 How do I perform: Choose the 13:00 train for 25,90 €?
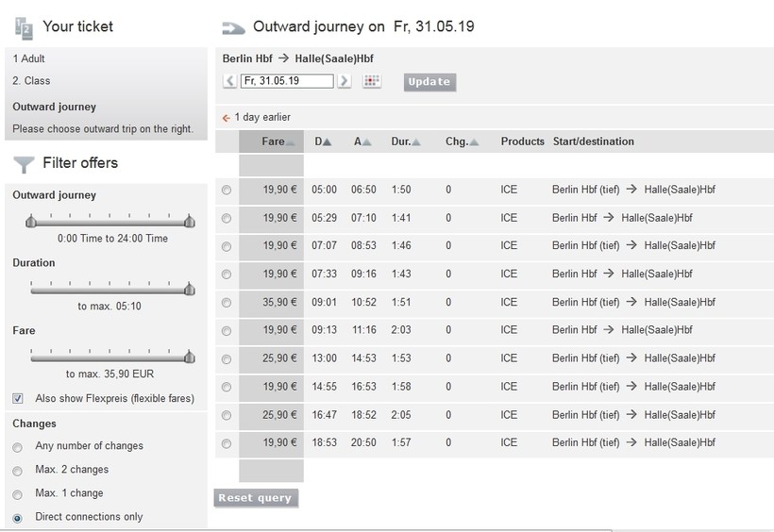[227, 359]
